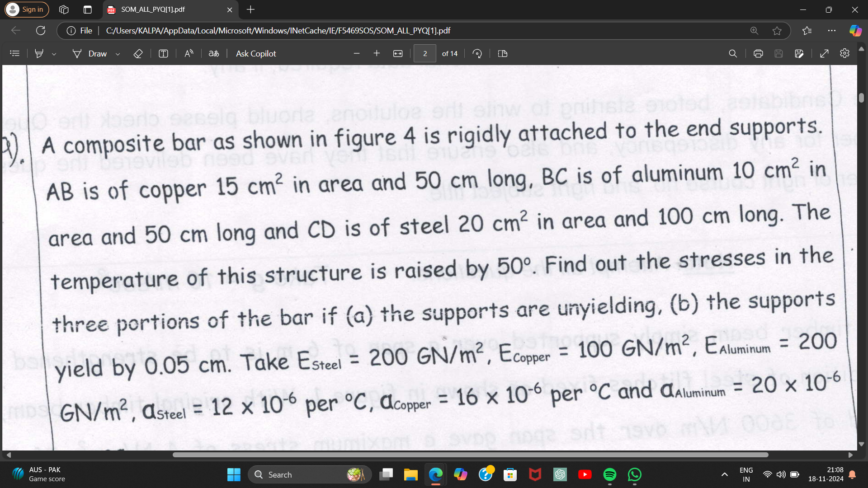Open Settings and more menu
Image resolution: width=868 pixels, height=488 pixels.
(832, 30)
